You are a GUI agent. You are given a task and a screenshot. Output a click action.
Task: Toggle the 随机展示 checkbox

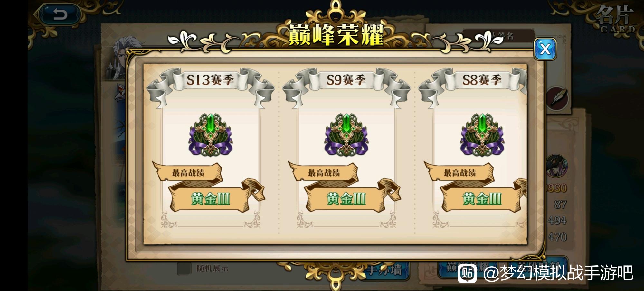coord(184,268)
